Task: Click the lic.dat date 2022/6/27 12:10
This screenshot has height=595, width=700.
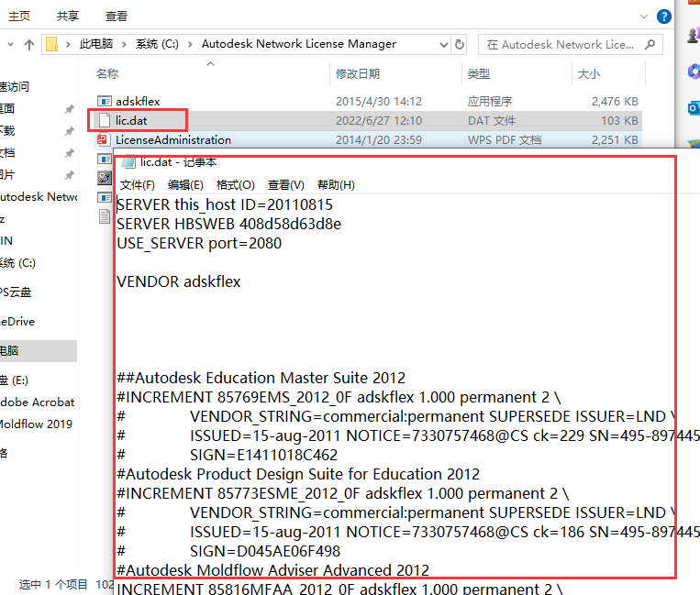Action: click(379, 120)
